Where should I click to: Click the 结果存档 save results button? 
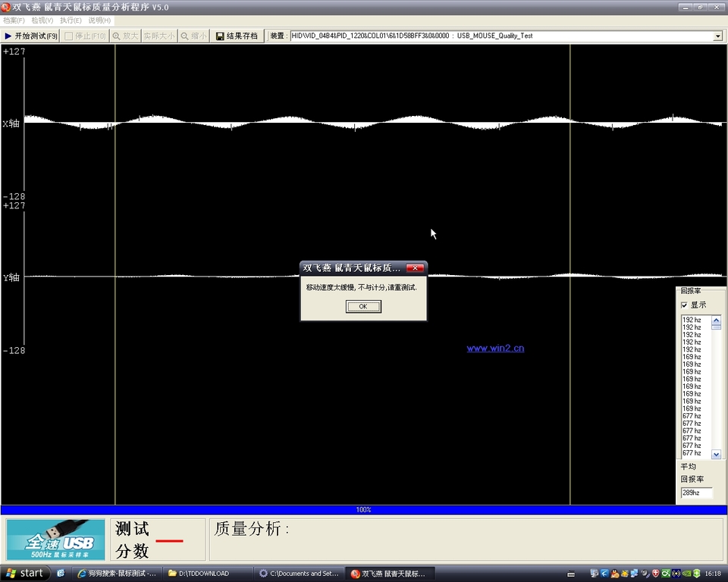(x=237, y=36)
